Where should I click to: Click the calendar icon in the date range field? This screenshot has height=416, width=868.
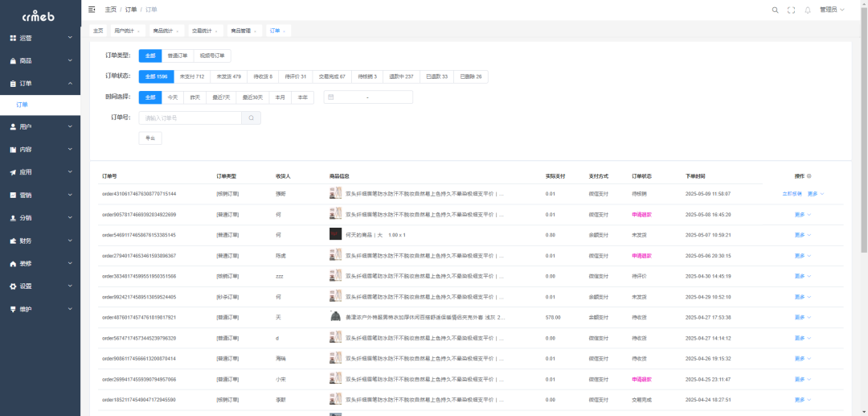(x=331, y=97)
